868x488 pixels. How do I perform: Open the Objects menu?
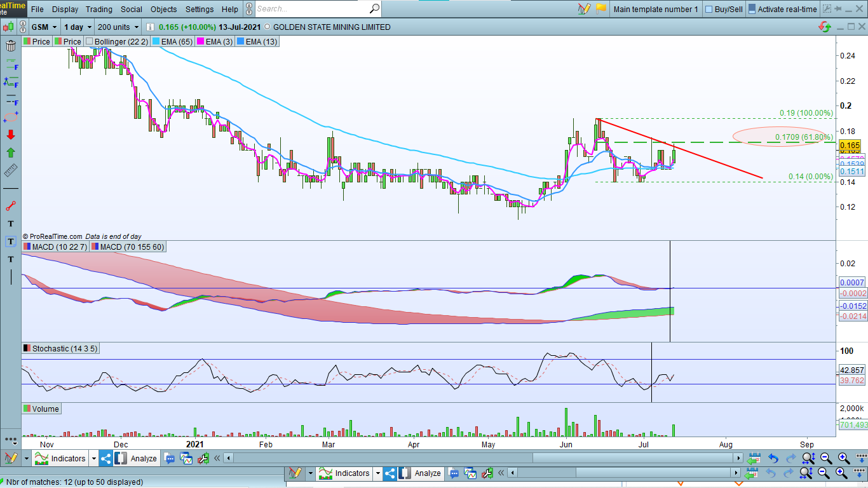[x=164, y=9]
